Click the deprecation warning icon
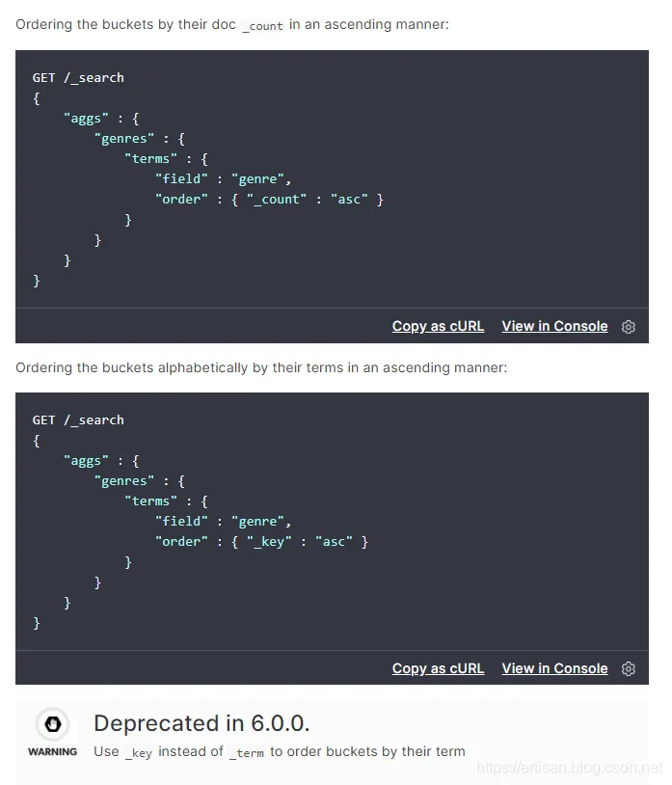672x785 pixels. 52,725
